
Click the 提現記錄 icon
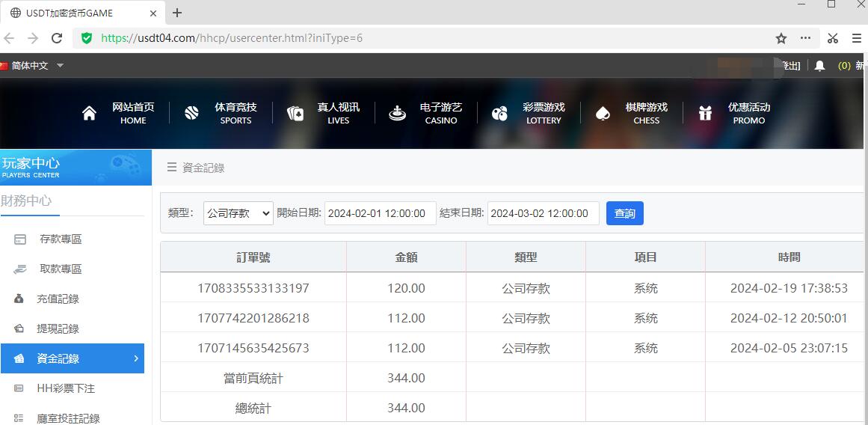coord(19,329)
